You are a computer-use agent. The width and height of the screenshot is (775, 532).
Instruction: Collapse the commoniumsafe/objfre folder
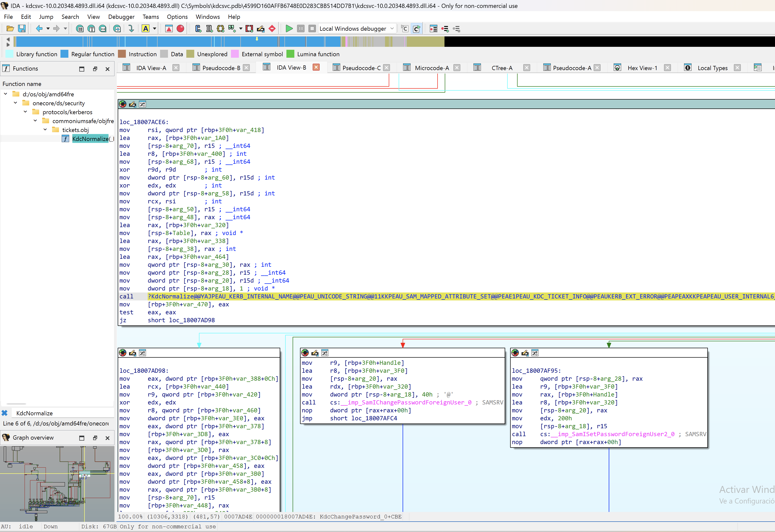coord(35,121)
